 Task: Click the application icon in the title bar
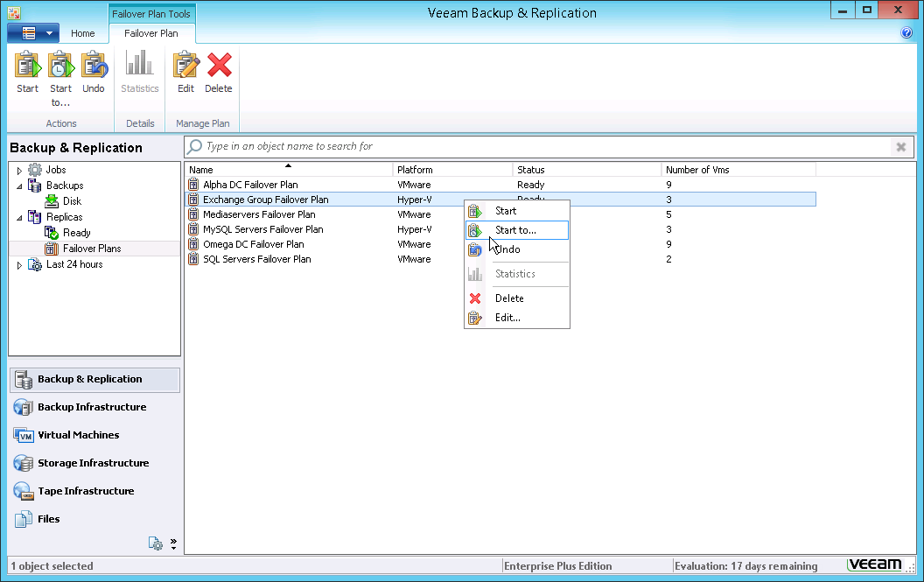tap(13, 12)
